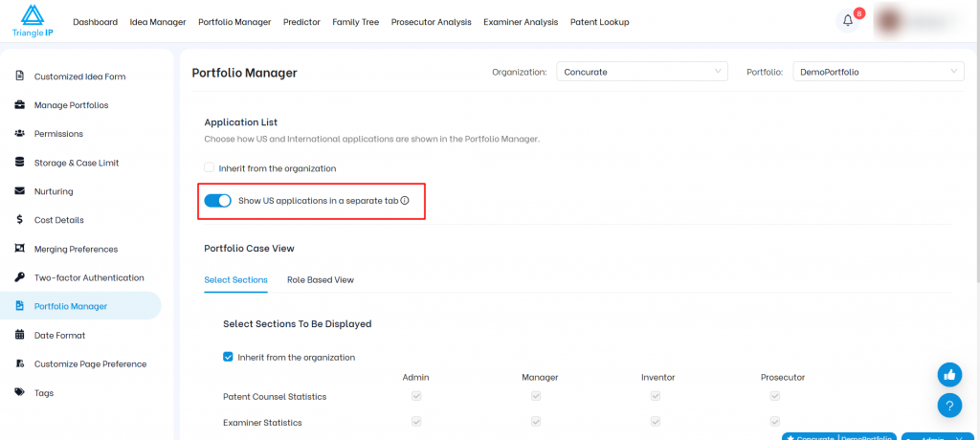The width and height of the screenshot is (980, 440).
Task: Open the Organization dropdown showing Concurate
Action: tap(642, 71)
